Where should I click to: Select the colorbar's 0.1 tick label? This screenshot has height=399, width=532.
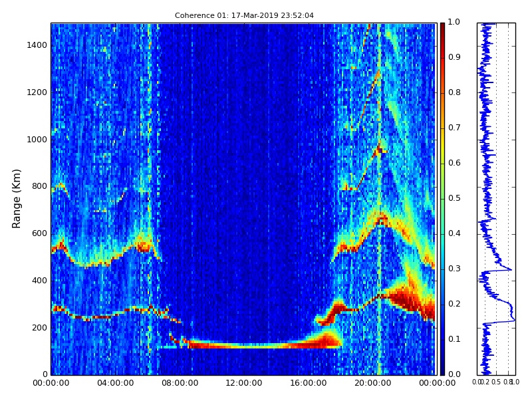454,339
